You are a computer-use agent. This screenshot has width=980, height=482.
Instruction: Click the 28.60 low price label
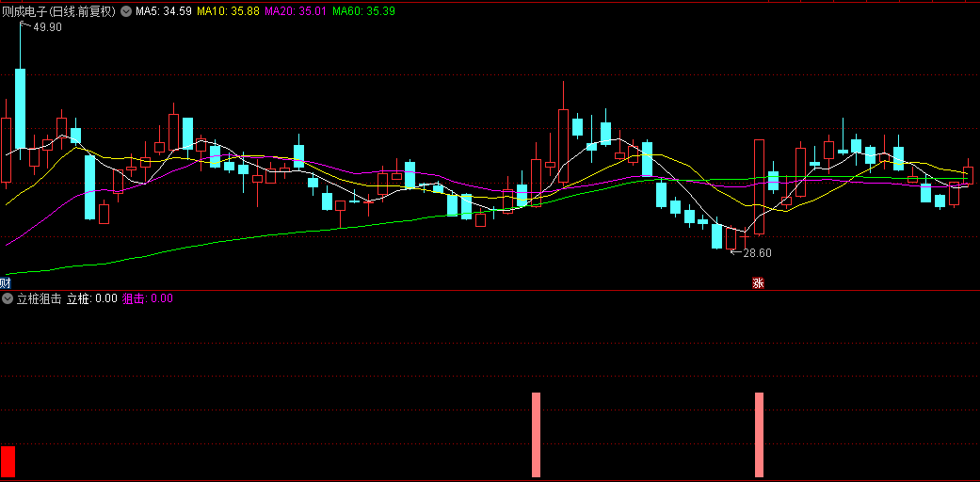(757, 253)
